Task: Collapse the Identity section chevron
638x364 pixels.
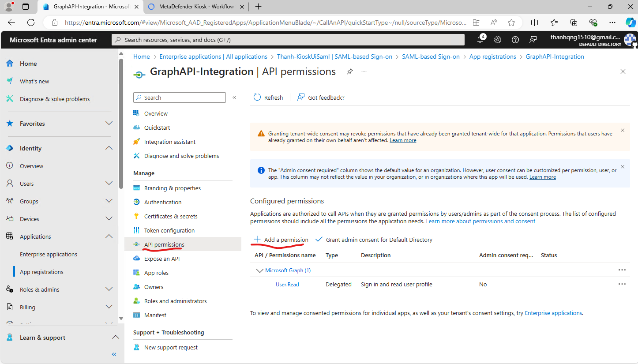Action: coord(109,148)
